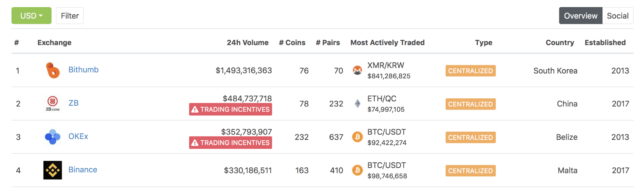The image size is (644, 188).
Task: Click OKEx's 24h volume $352,793,907
Action: [246, 132]
